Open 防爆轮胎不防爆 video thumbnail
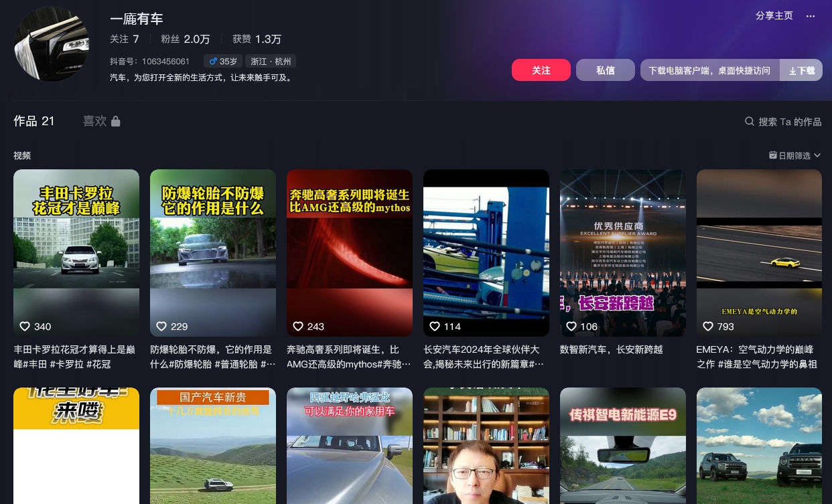 tap(213, 253)
